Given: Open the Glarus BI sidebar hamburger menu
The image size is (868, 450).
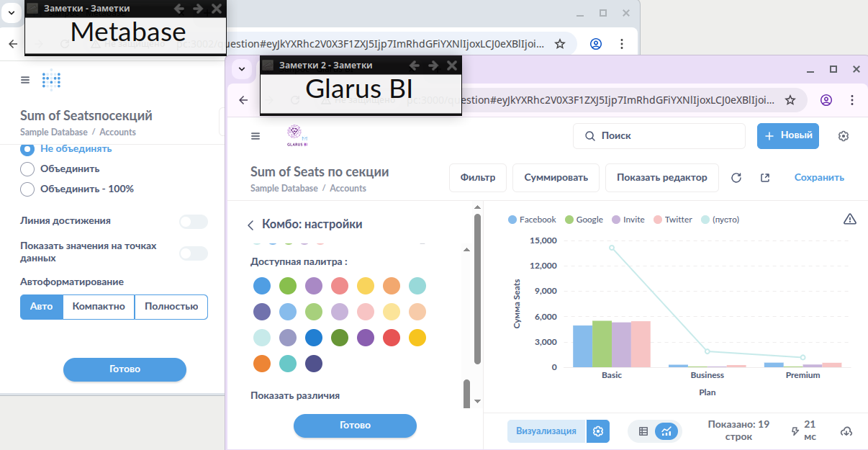Looking at the screenshot, I should 255,136.
